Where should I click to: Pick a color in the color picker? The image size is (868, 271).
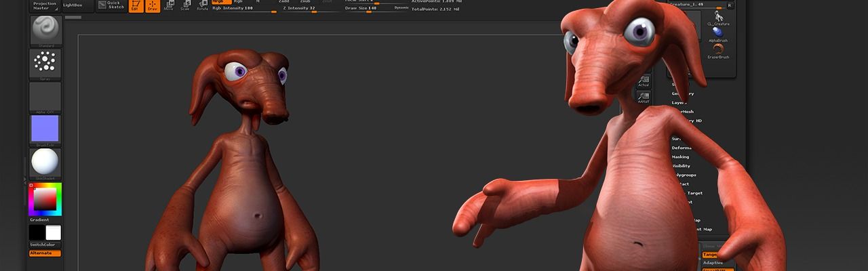point(45,199)
